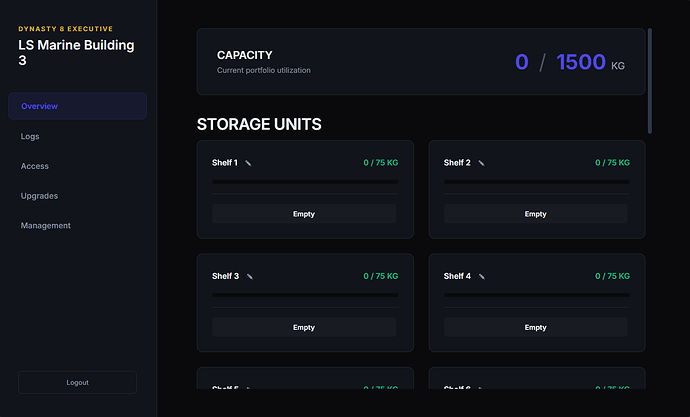Screen dimensions: 690x417
Task: Click the Shelf 1 capacity progress bar
Action: [x=305, y=182]
